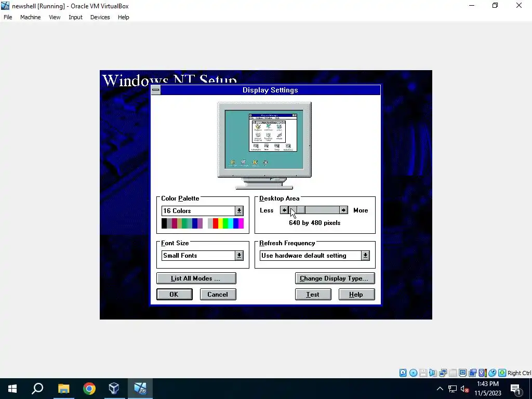Show hidden system tray icons

point(440,389)
